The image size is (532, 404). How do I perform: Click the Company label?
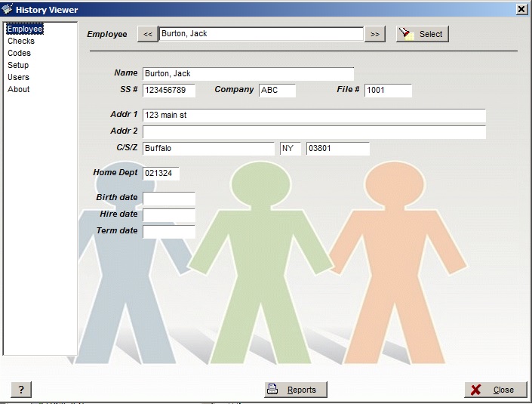234,89
